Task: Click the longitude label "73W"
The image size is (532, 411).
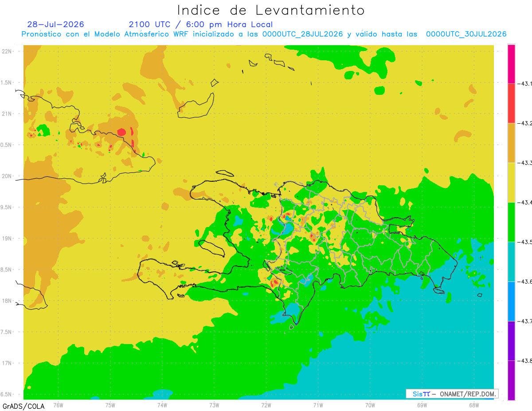Action: point(214,405)
